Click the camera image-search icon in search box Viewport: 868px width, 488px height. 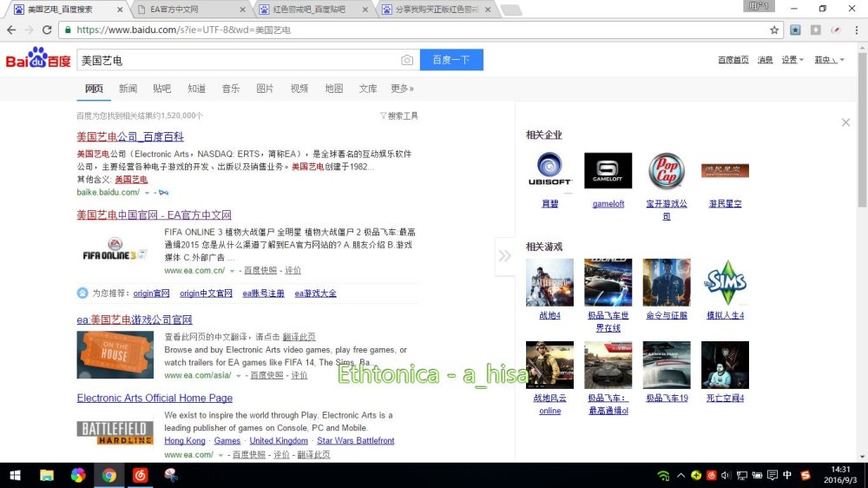tap(407, 60)
